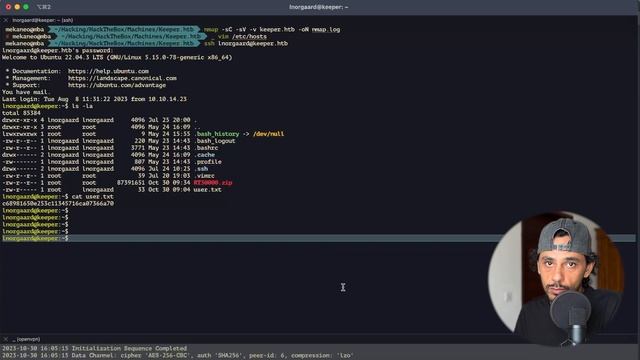The image size is (640, 360).
Task: Click the /dev/null symlink target
Action: coord(268,134)
